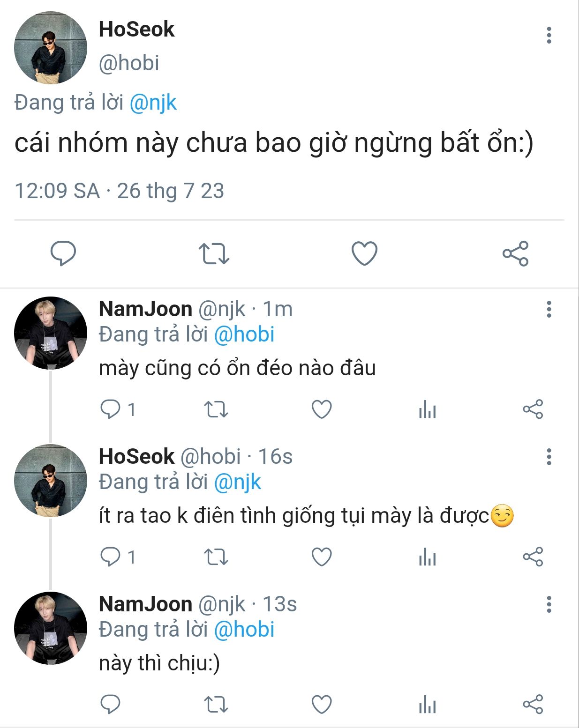Retweet HoSeok's 16s reply
Image resolution: width=579 pixels, height=728 pixels.
pyautogui.click(x=216, y=557)
